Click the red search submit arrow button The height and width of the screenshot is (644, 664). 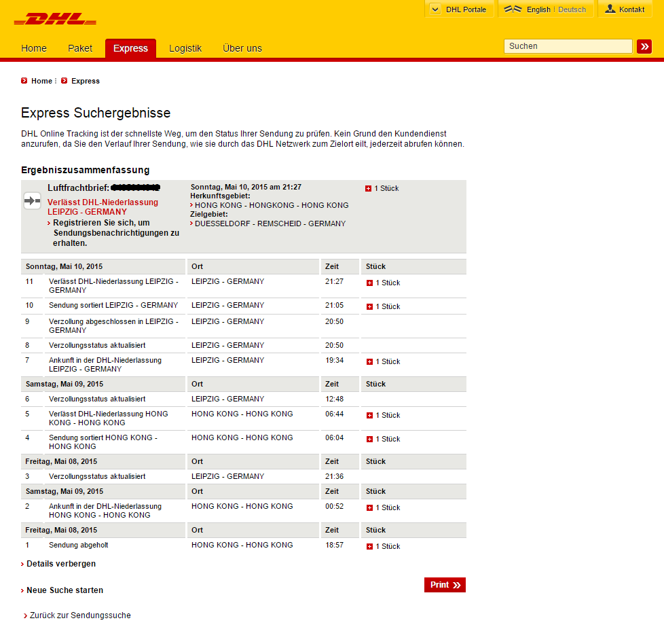pyautogui.click(x=644, y=46)
